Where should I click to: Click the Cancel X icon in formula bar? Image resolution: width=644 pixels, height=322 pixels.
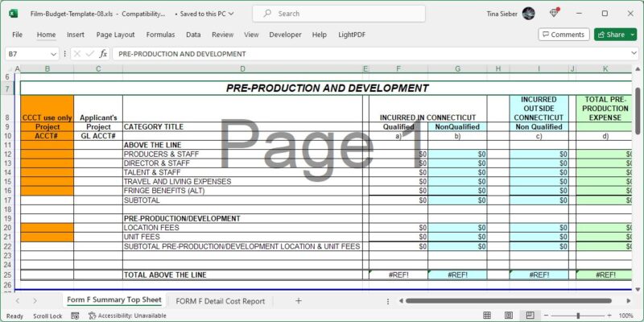pos(76,54)
